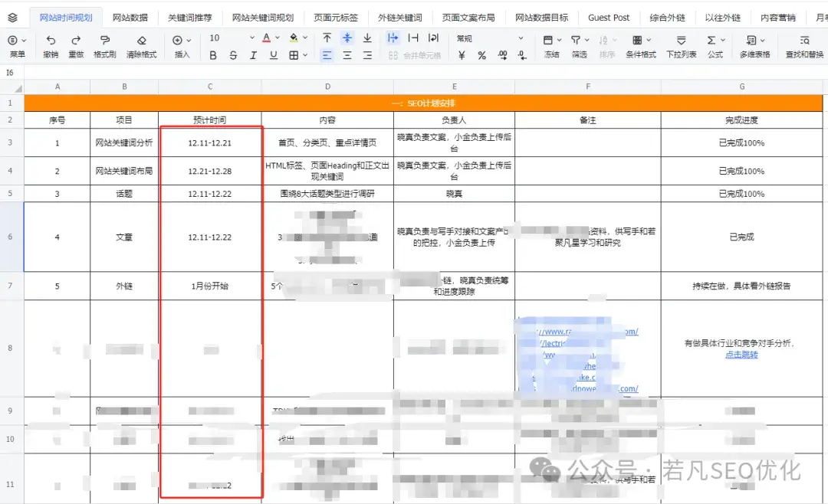
Task: Click the text overflow icon
Action: point(393,38)
